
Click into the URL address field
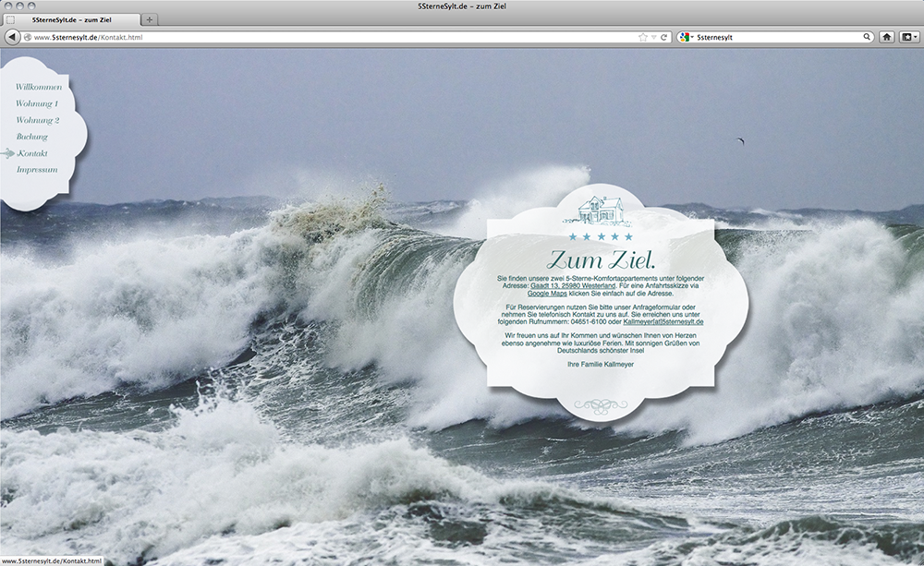(370, 37)
